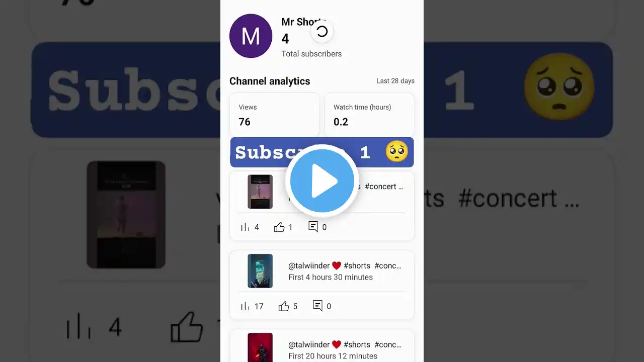Click the loading spinner near channel name

pos(322,32)
